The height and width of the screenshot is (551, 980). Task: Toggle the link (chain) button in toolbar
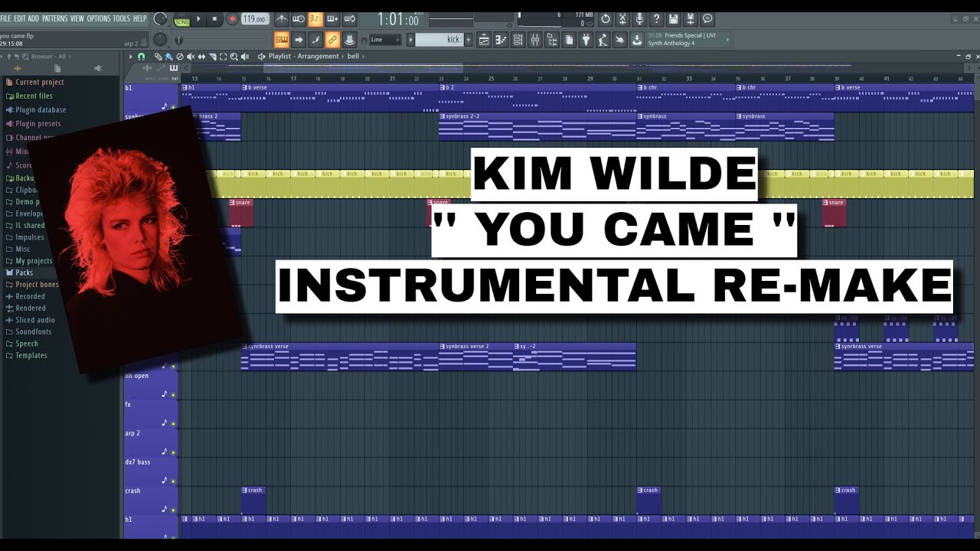pyautogui.click(x=332, y=40)
